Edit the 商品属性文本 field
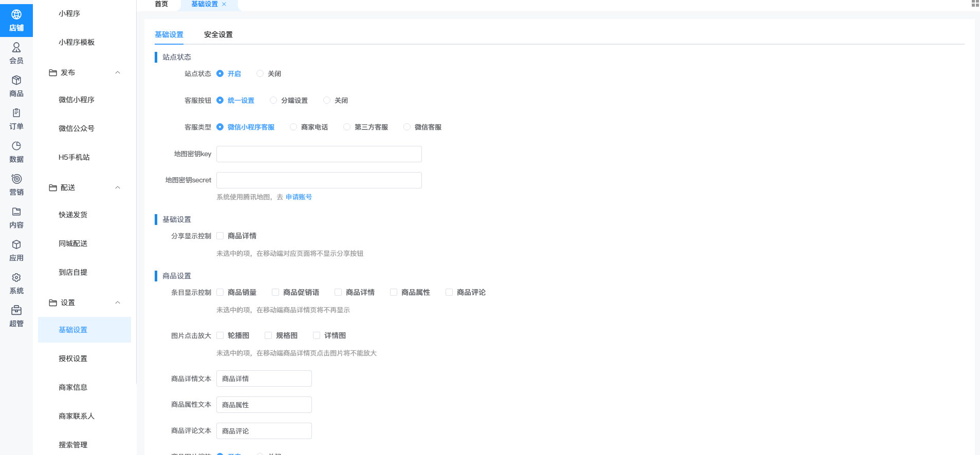Viewport: 980px width, 455px height. [x=264, y=405]
